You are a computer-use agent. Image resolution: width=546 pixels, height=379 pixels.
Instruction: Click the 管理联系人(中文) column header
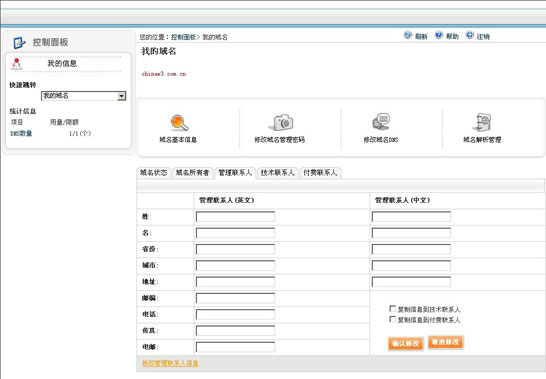(x=403, y=200)
